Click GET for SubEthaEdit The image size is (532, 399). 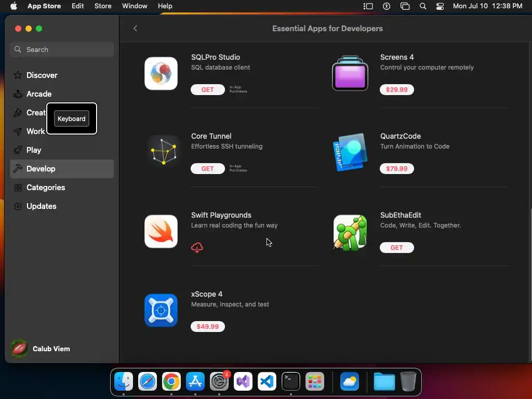pos(396,248)
